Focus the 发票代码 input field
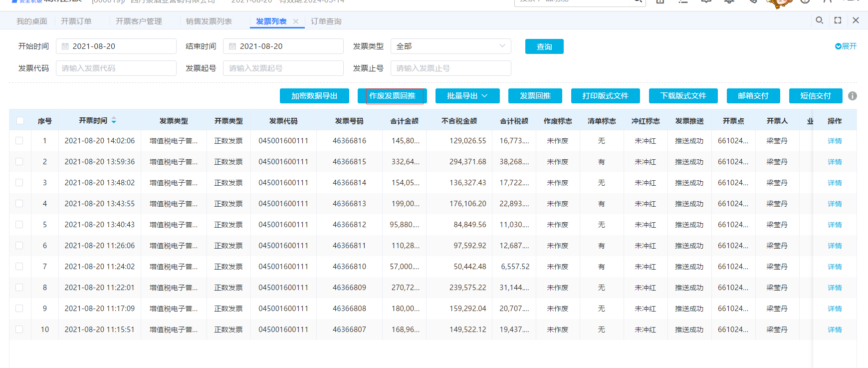 pos(116,68)
